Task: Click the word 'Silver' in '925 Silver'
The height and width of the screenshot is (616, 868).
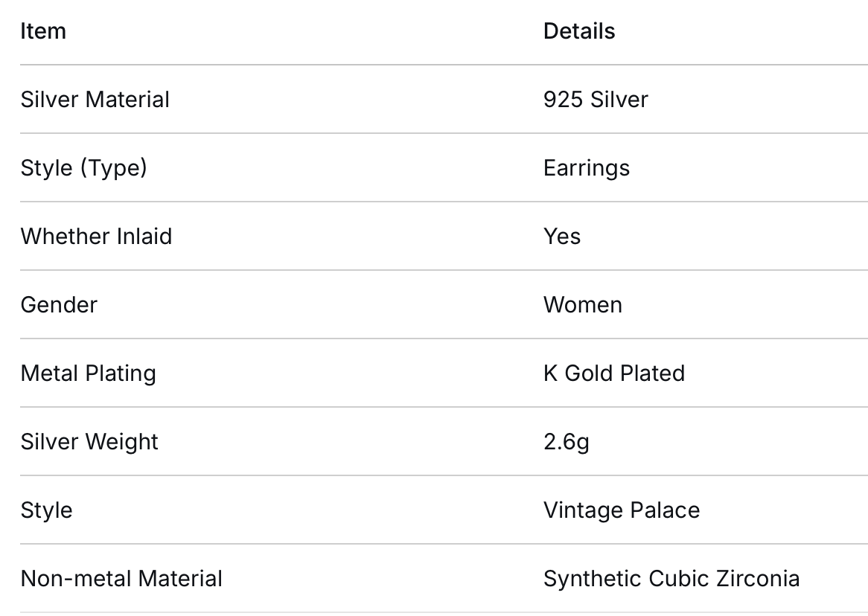Action: (x=619, y=100)
